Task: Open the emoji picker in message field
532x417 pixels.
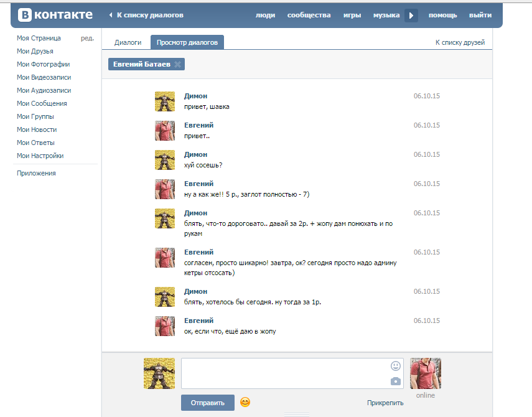Action: point(396,366)
